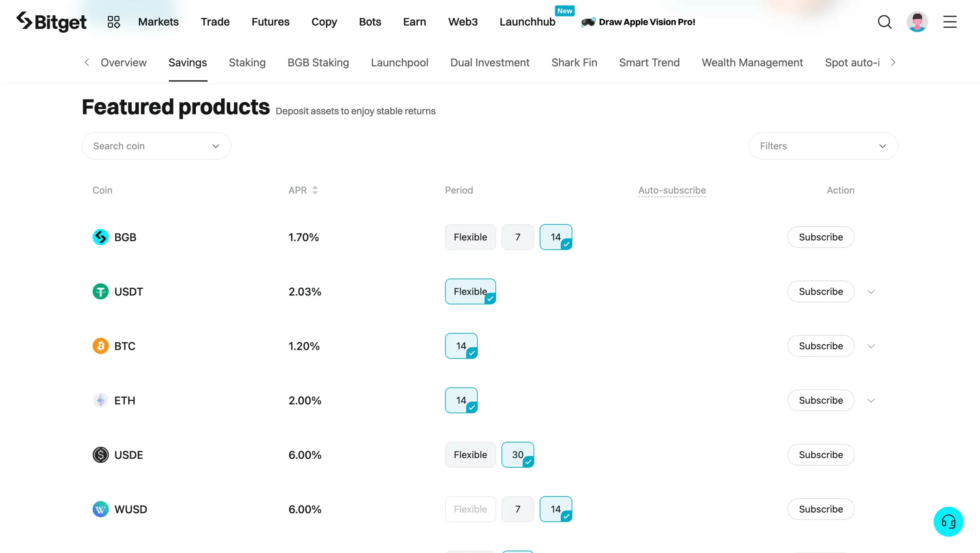Open the hamburger menu icon
The height and width of the screenshot is (553, 980).
[950, 22]
